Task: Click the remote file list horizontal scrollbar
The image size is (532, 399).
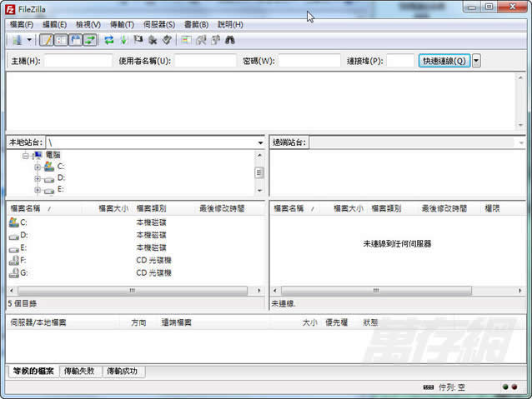Action: click(376, 291)
